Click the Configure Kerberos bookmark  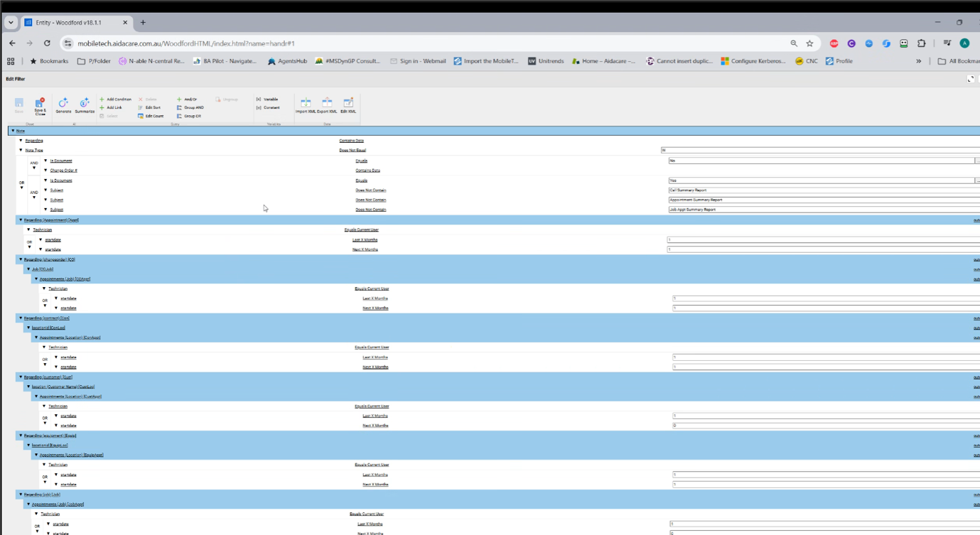(x=753, y=61)
